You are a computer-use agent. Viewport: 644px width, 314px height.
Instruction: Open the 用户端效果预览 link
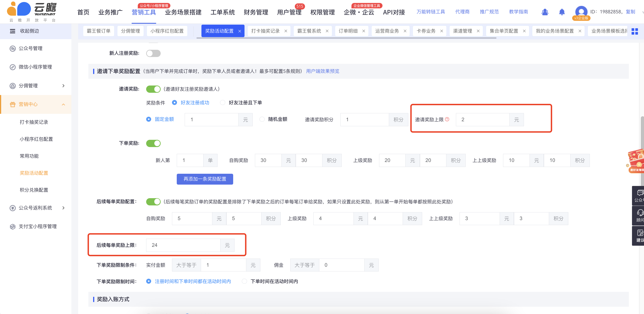(322, 71)
